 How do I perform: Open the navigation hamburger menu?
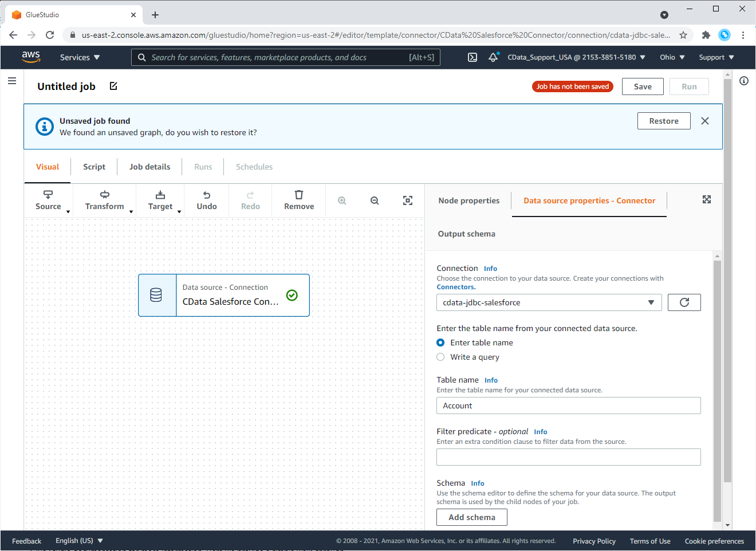point(12,81)
